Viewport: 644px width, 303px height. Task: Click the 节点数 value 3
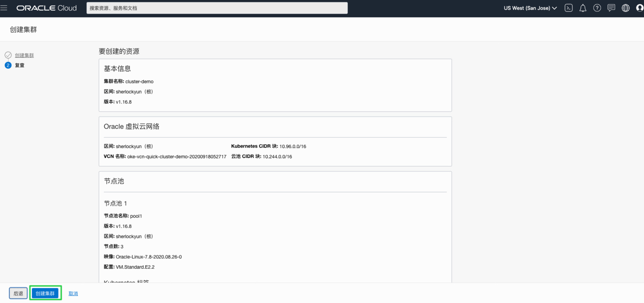[x=122, y=247]
